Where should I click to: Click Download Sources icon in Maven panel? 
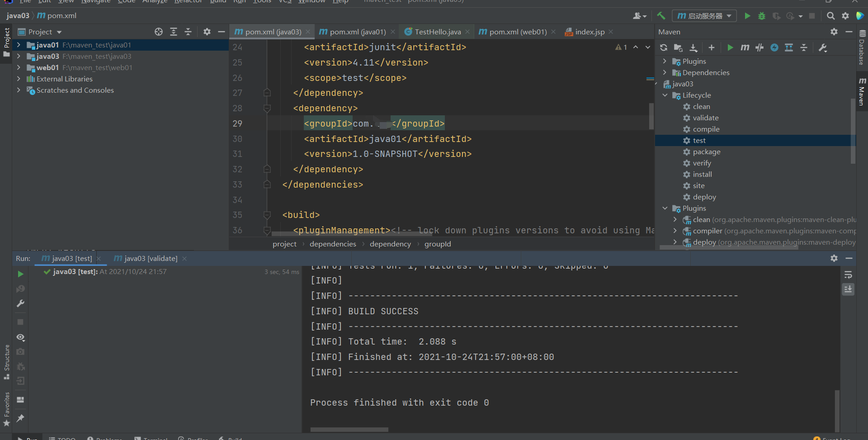693,47
